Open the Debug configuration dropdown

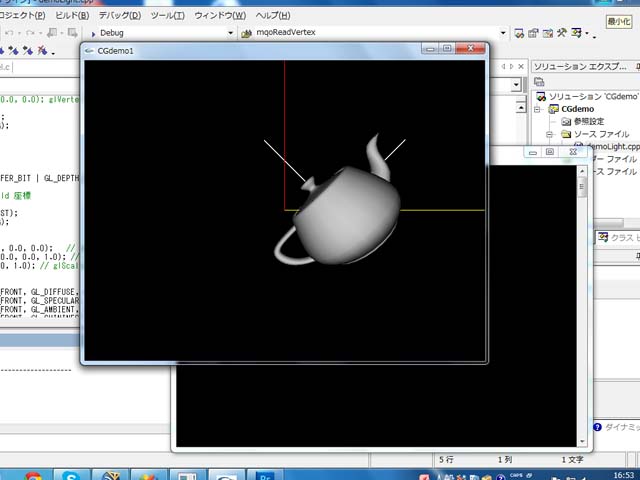(230, 33)
